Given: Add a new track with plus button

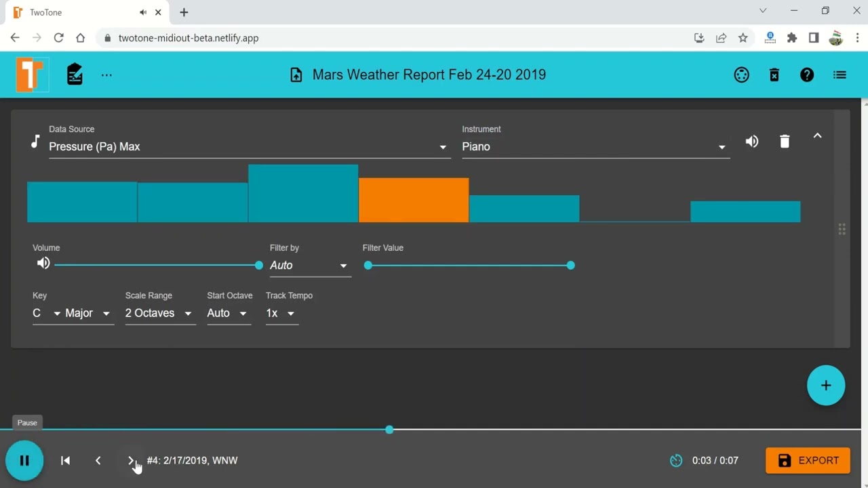Looking at the screenshot, I should [826, 386].
